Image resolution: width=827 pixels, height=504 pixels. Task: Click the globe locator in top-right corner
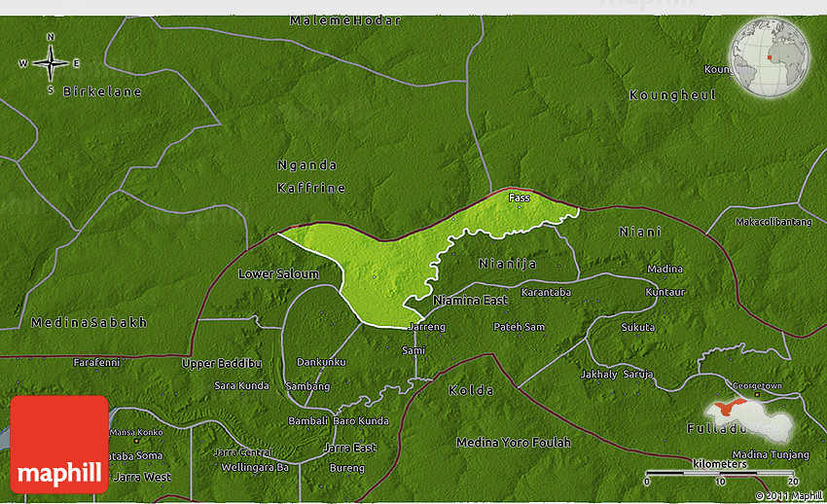769,56
